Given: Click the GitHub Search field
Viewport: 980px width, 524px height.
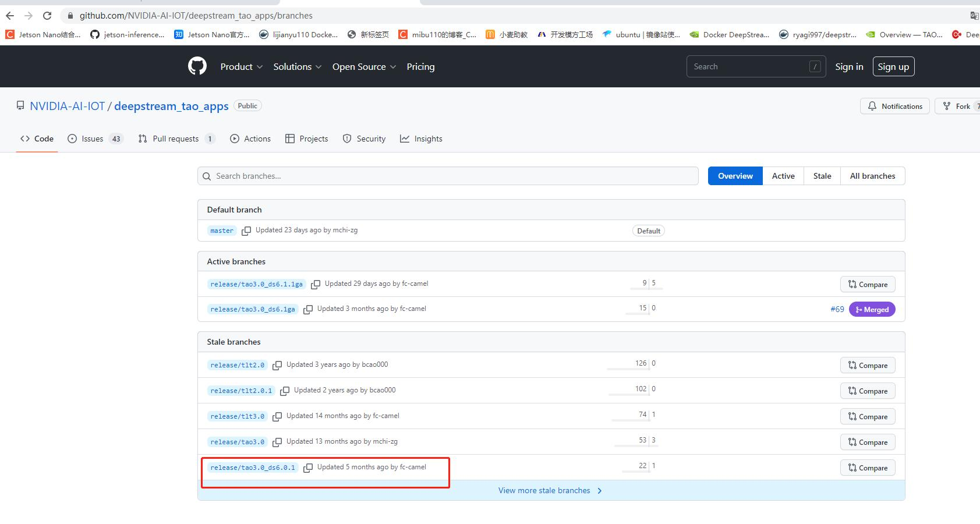Looking at the screenshot, I should [x=756, y=66].
